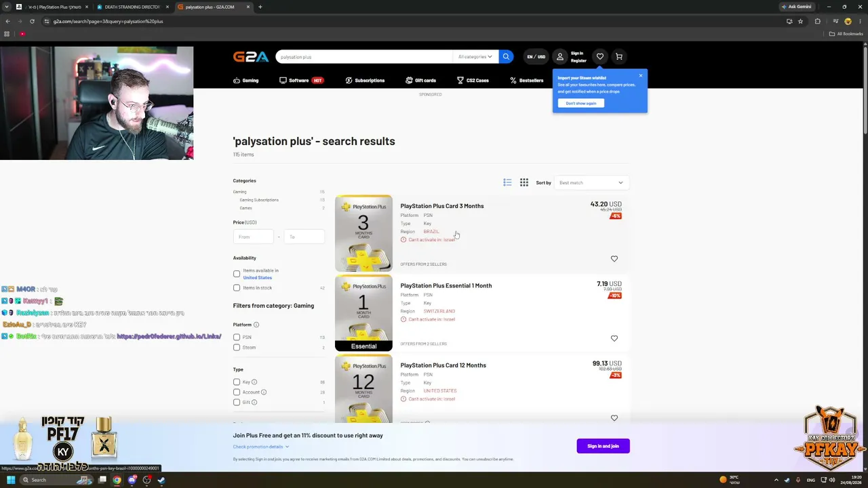Open the CS2 Cases menu
868x488 pixels.
pos(473,81)
